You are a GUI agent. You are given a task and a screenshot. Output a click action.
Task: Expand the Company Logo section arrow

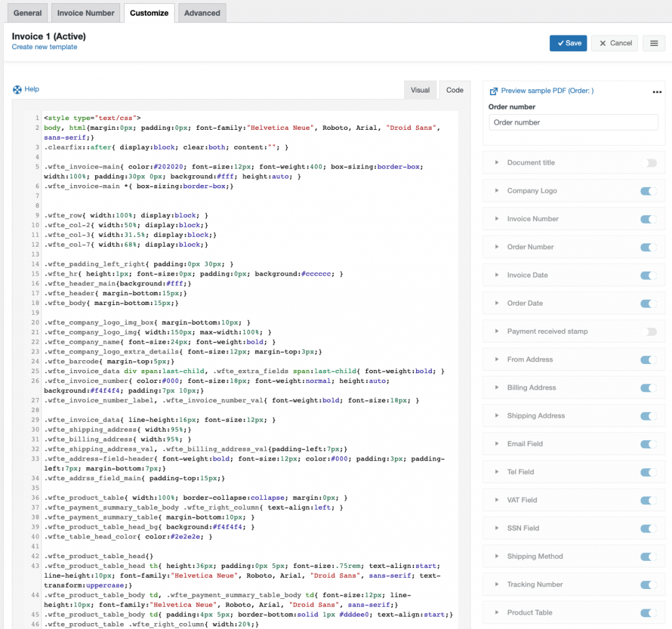[x=497, y=191]
